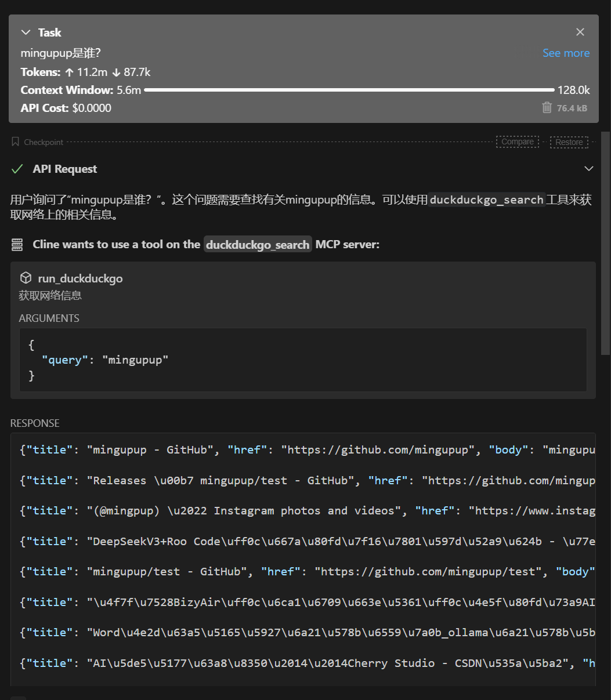This screenshot has width=611, height=700.
Task: Click the API Cost $0.0000 value
Action: coord(92,108)
